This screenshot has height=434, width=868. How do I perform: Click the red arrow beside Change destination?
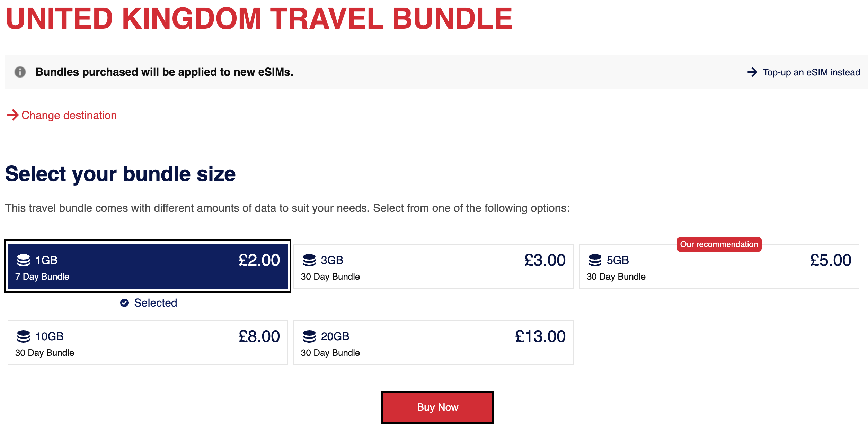pyautogui.click(x=13, y=115)
